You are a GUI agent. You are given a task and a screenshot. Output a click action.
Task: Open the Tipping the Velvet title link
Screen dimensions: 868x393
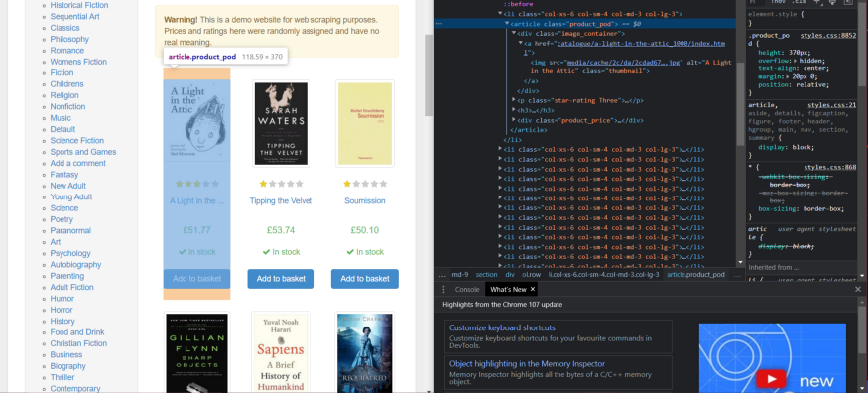tap(281, 200)
